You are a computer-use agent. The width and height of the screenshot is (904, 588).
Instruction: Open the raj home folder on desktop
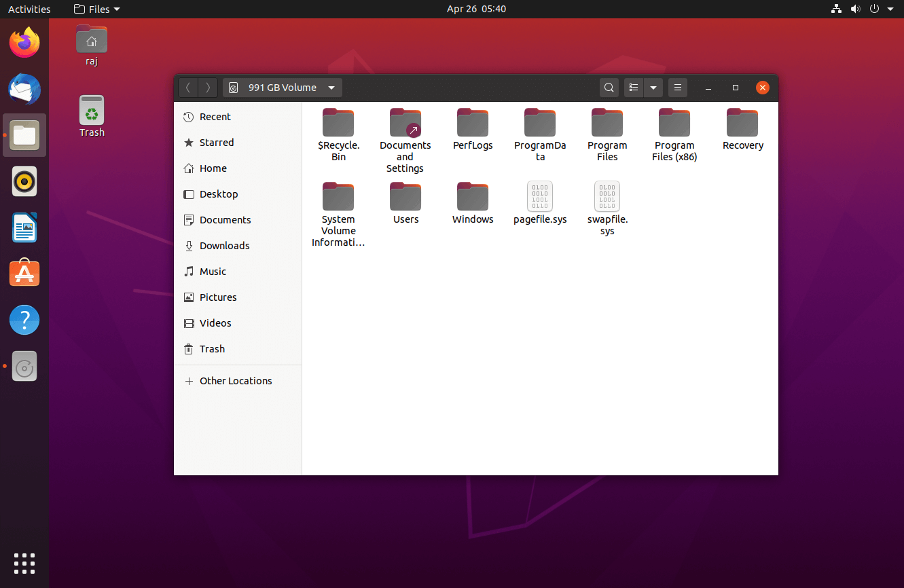(x=92, y=45)
